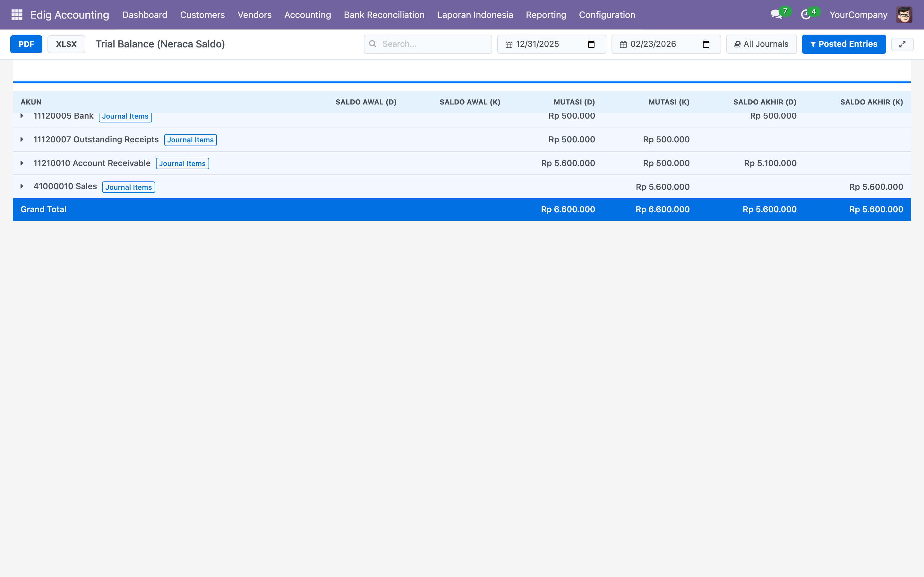Open calendar picker in start date field

click(x=591, y=44)
